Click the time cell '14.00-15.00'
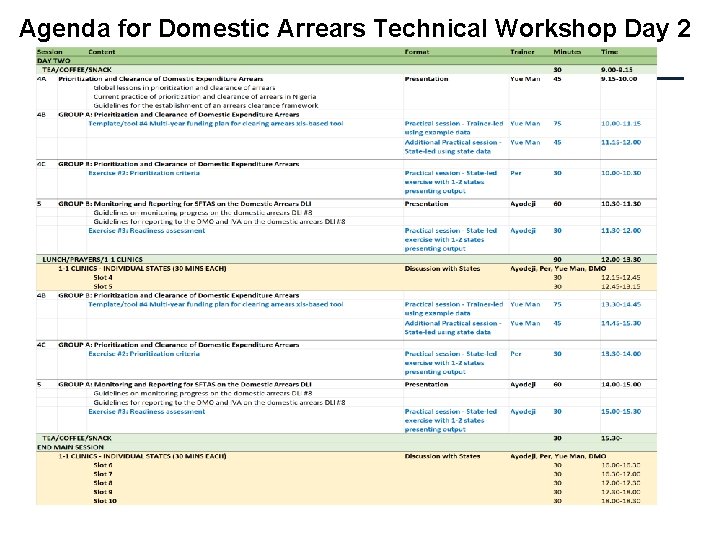The height and width of the screenshot is (540, 720). pos(621,384)
